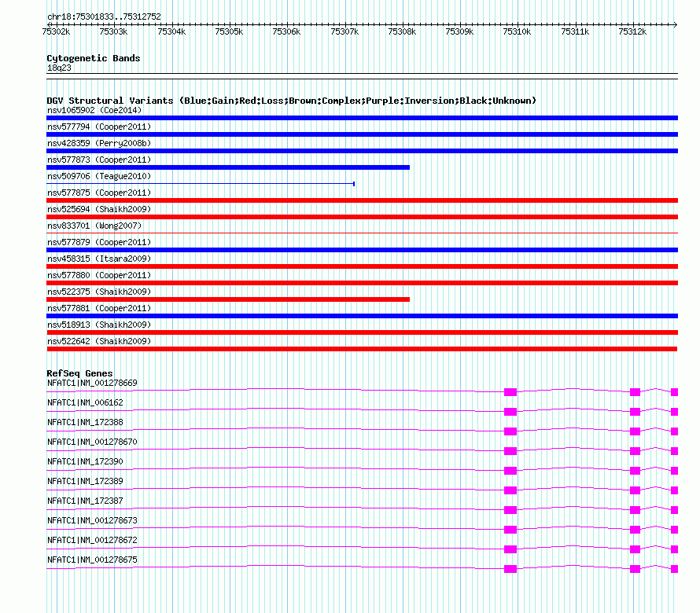Click the Cytogenetic Bands track heading

(94, 58)
